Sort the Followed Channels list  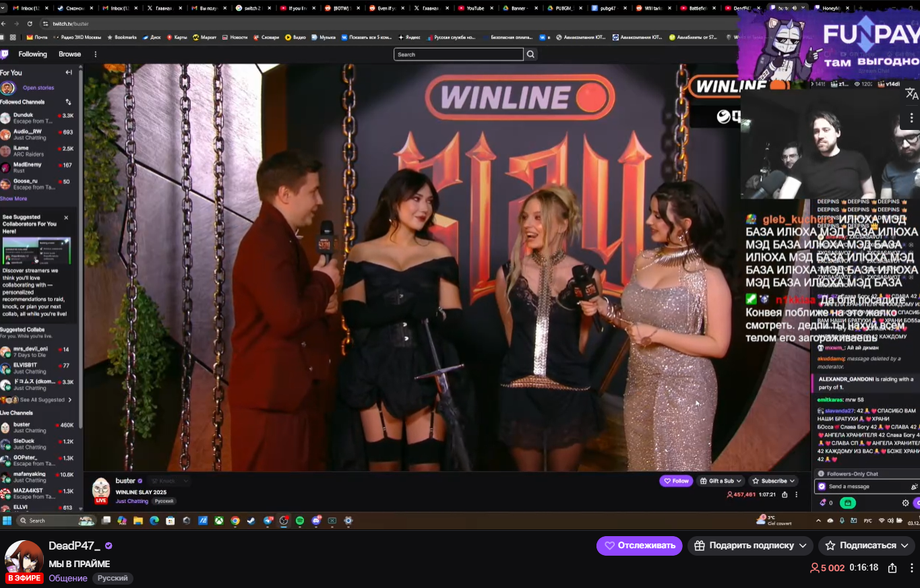[x=68, y=102]
